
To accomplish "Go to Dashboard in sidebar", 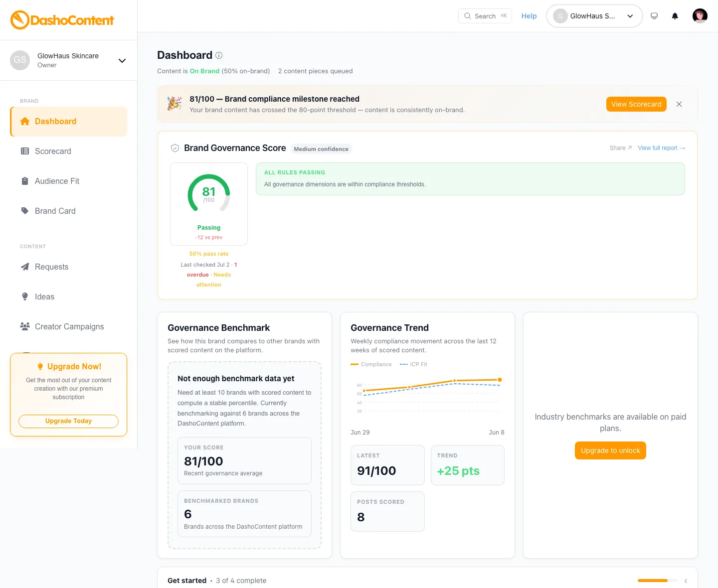I will [69, 121].
